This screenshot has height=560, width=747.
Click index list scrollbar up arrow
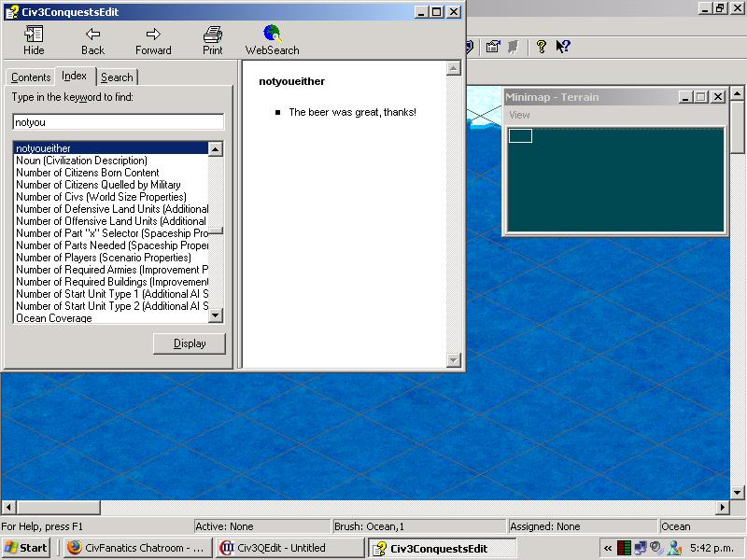[216, 149]
